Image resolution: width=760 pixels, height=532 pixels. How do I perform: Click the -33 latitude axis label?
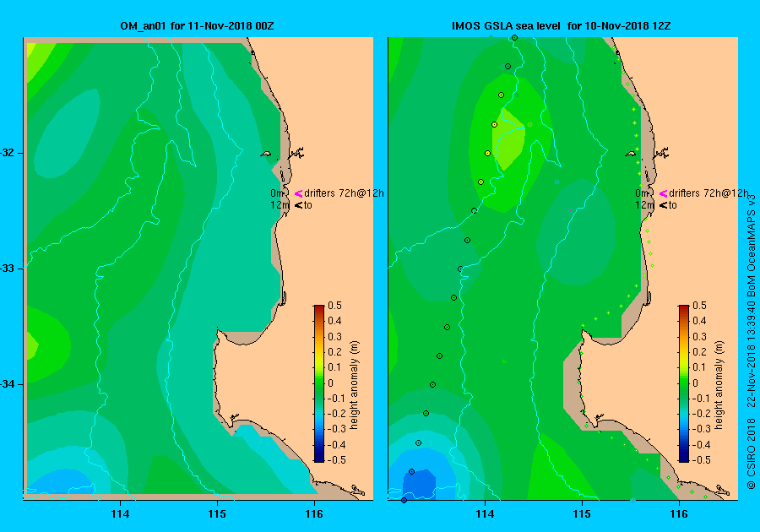pos(8,269)
